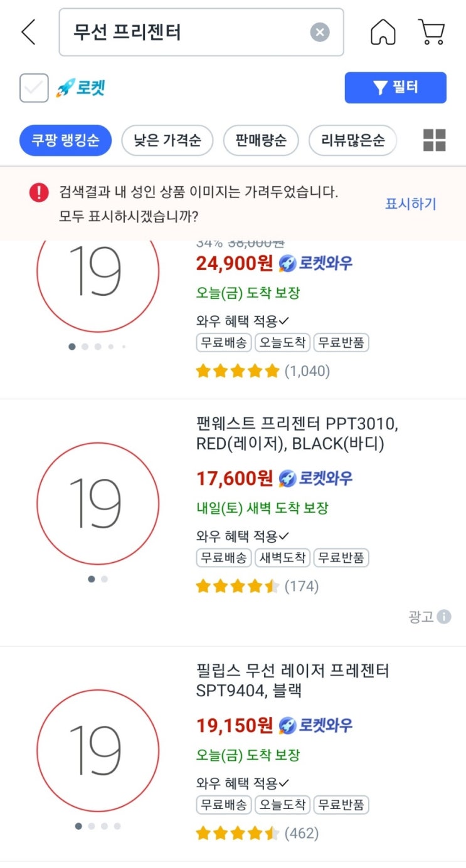Viewport: 466px width, 868px height.
Task: Tap the back arrow icon
Action: (x=28, y=33)
